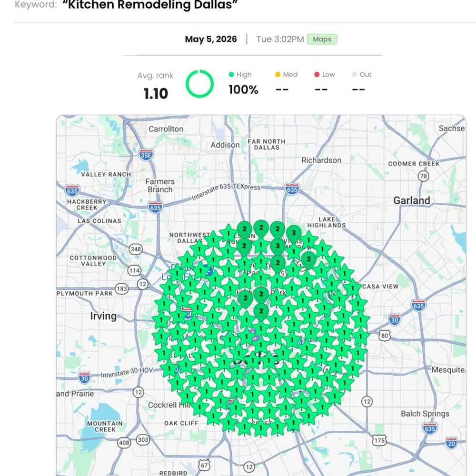
Task: Click the I-30 shield near US 80
Action: [394, 320]
